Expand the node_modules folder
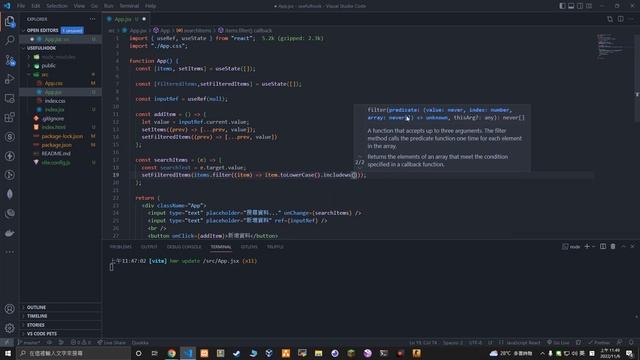 tap(59, 57)
